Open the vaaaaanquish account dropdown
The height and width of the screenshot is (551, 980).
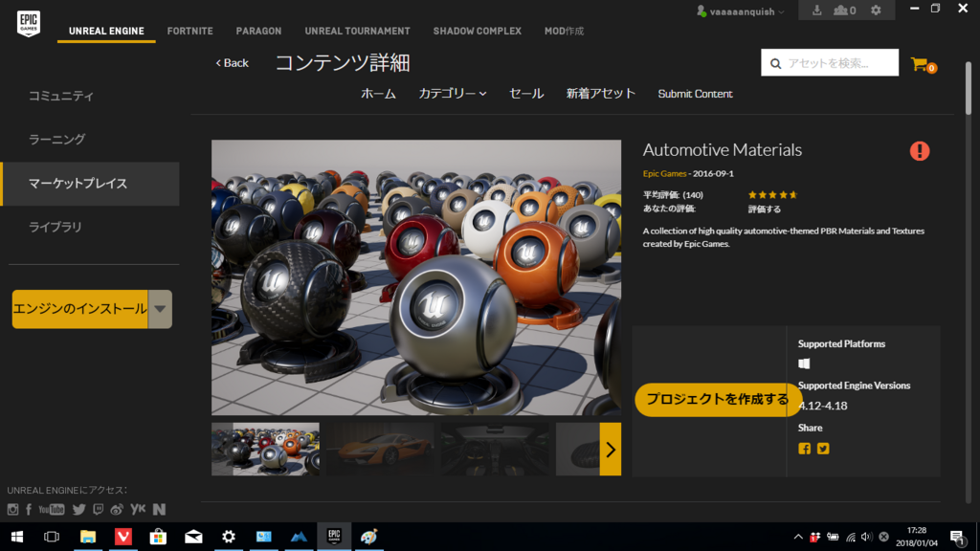(x=742, y=11)
